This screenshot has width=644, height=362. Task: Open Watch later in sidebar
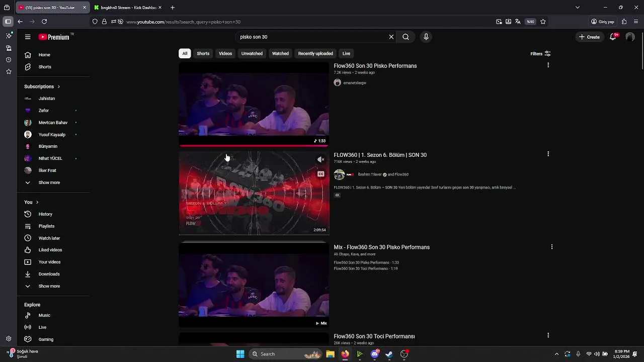tap(49, 238)
